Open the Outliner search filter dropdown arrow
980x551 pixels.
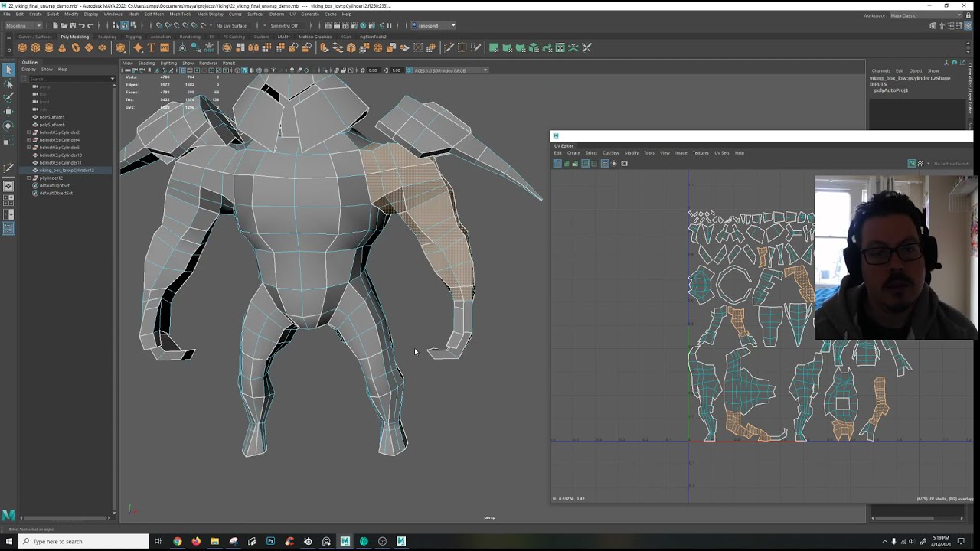coord(112,78)
